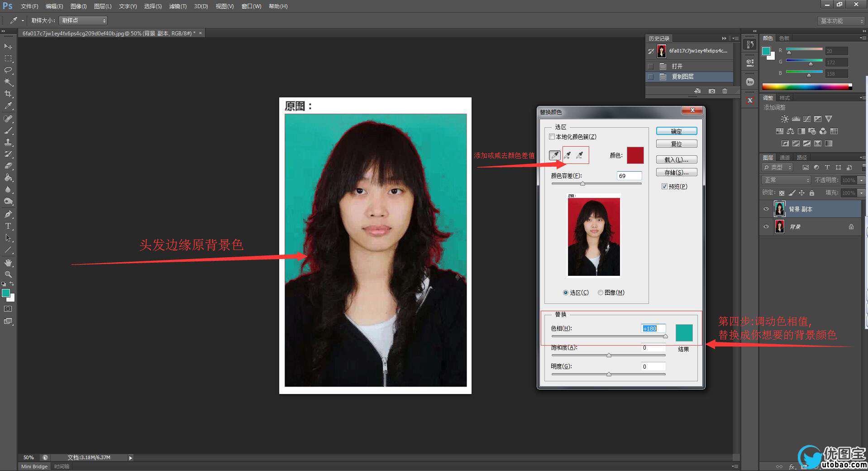Open the 基本功能 workspace dropdown
The image size is (868, 471).
841,21
